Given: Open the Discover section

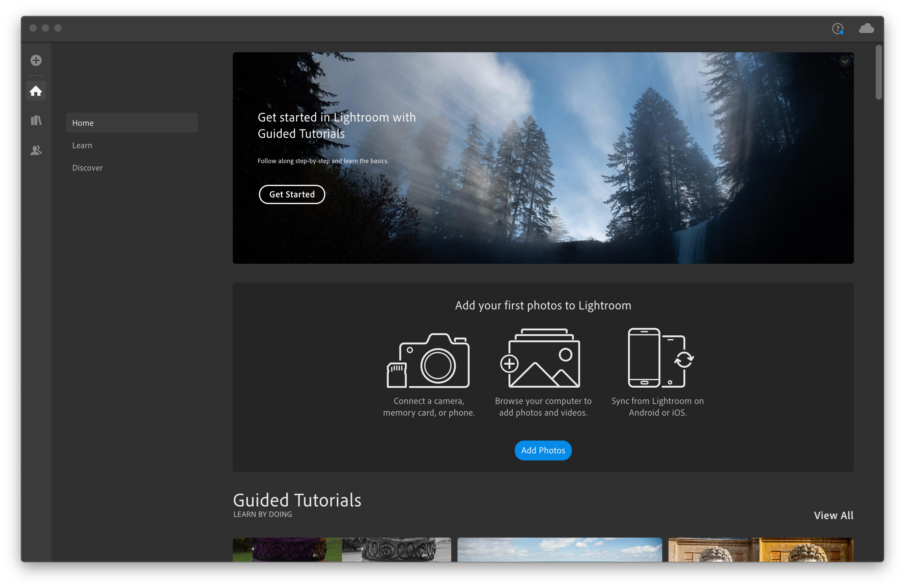Looking at the screenshot, I should coord(87,168).
